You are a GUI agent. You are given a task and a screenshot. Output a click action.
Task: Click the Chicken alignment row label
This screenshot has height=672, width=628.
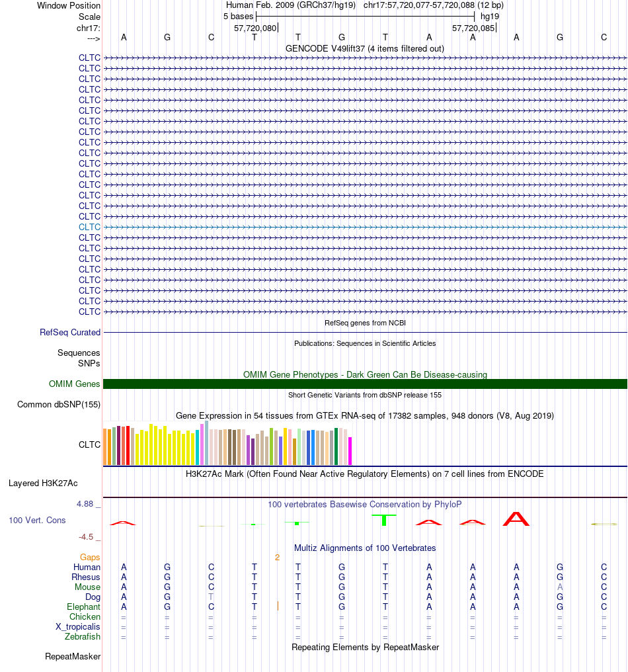(x=85, y=616)
